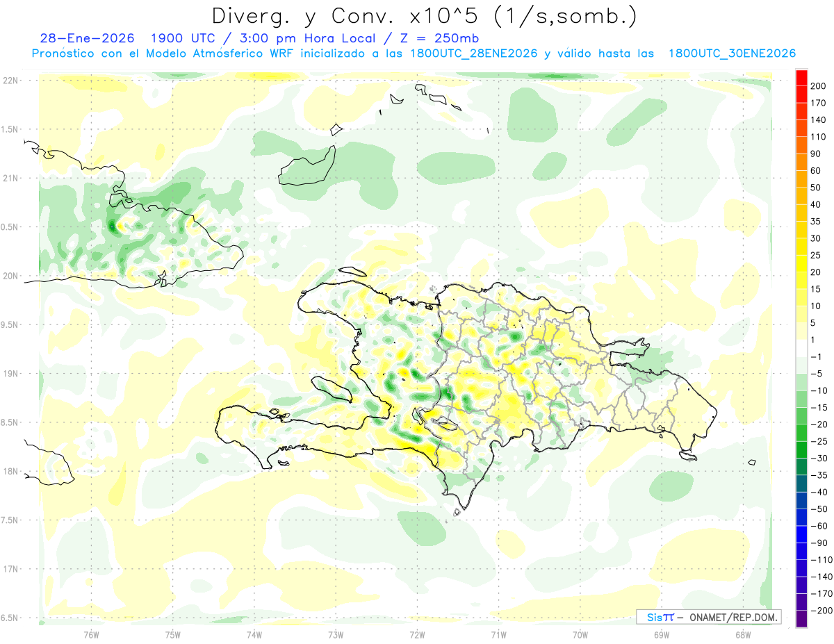Click the positive '35' colorbar value

(815, 222)
